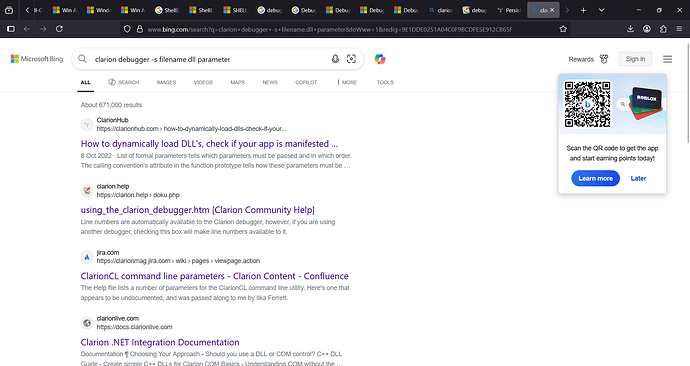Open the TOOLS filter option
The width and height of the screenshot is (690, 366).
click(x=385, y=82)
